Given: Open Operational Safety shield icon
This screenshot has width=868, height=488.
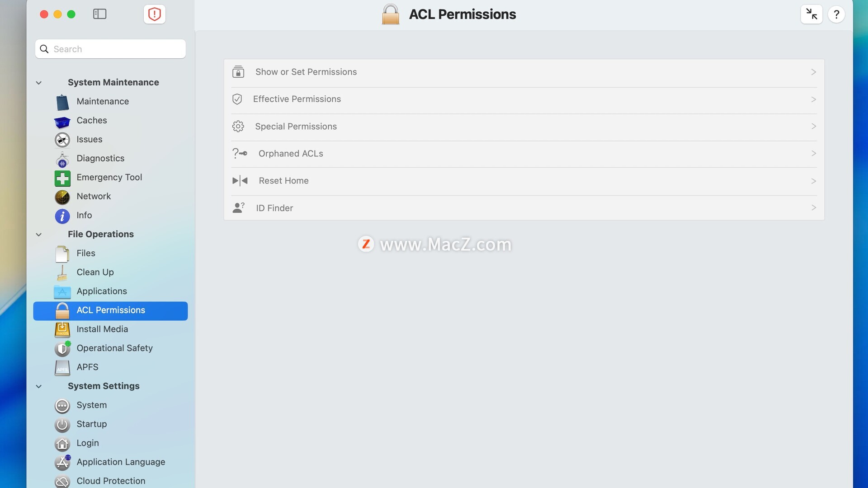Looking at the screenshot, I should click(x=62, y=348).
